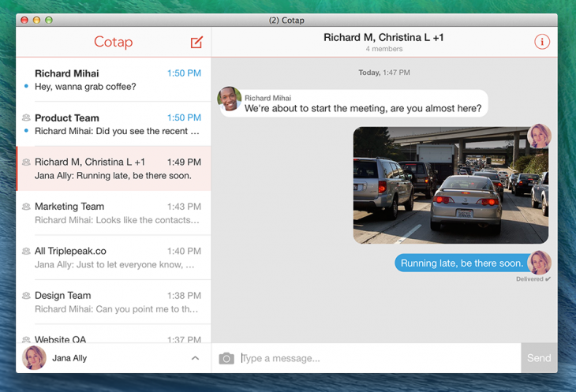This screenshot has width=576, height=392.
Task: Open the All Triplepeak.co conversation
Action: click(x=114, y=257)
